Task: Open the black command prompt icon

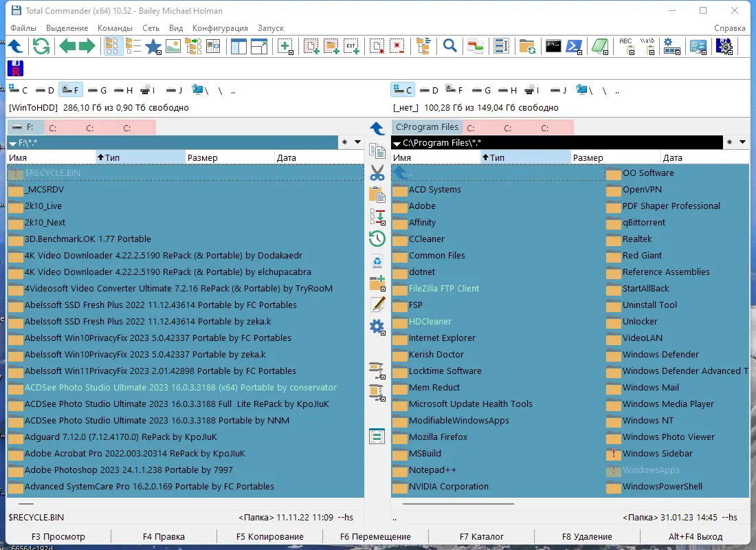Action: point(553,47)
